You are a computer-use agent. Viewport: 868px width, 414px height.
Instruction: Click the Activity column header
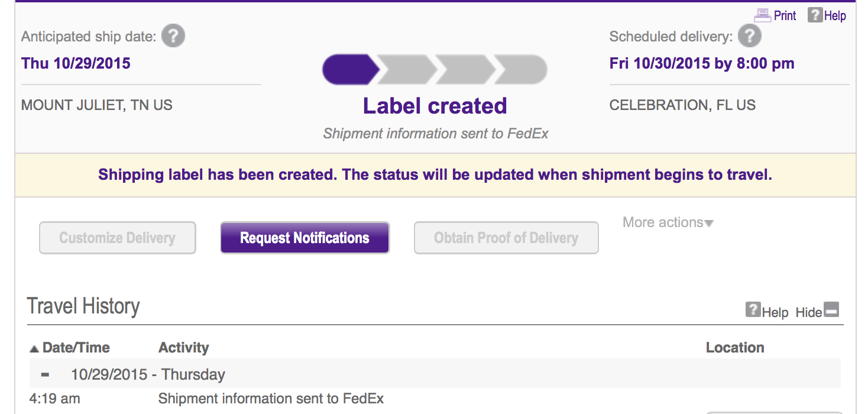click(183, 348)
